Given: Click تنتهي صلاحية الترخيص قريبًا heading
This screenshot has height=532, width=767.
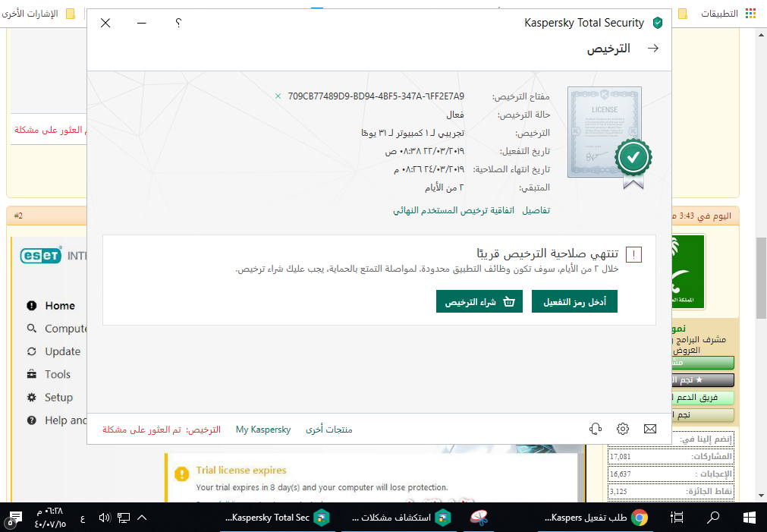Looking at the screenshot, I should [x=547, y=253].
